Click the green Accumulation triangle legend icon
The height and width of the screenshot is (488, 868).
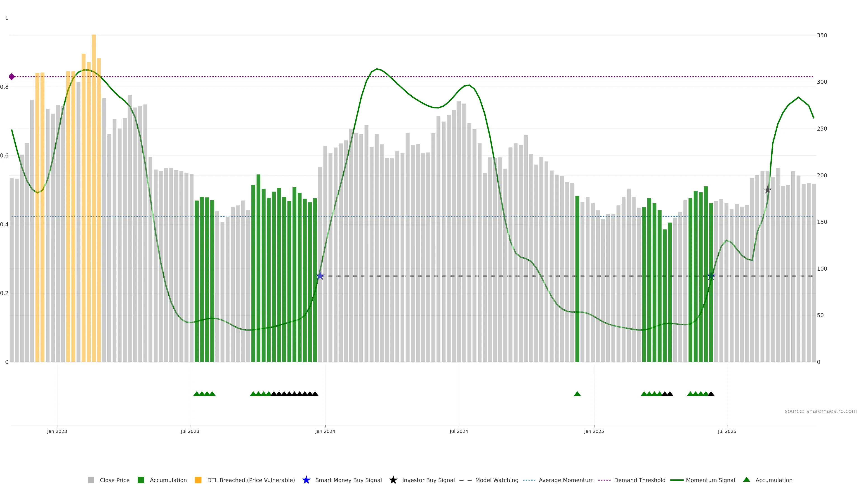point(746,480)
